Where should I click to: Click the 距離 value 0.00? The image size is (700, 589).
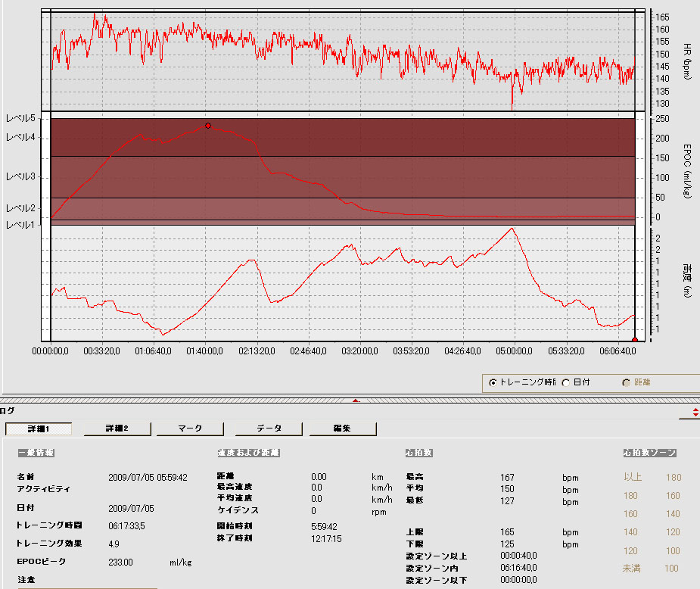319,477
